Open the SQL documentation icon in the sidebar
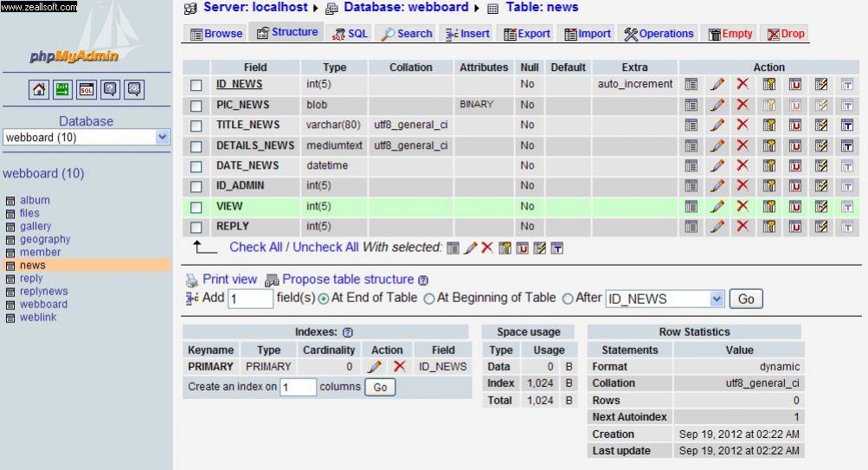The height and width of the screenshot is (470, 868). coord(134,89)
